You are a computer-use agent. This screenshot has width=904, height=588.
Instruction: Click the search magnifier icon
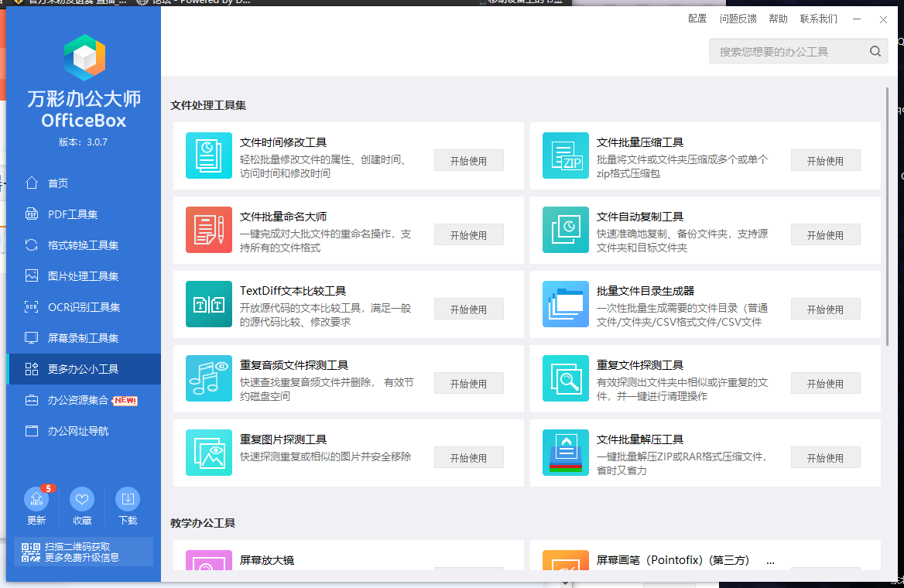tap(875, 51)
